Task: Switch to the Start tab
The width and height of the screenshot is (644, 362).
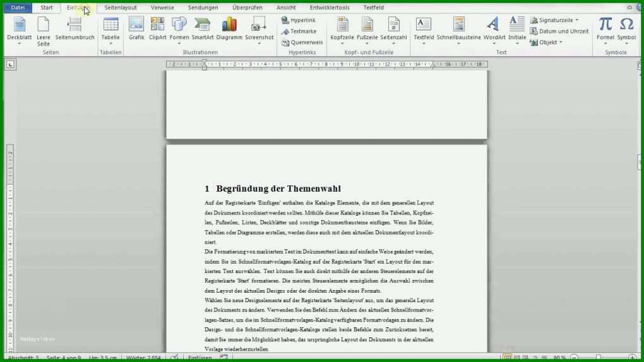Action: click(x=47, y=8)
